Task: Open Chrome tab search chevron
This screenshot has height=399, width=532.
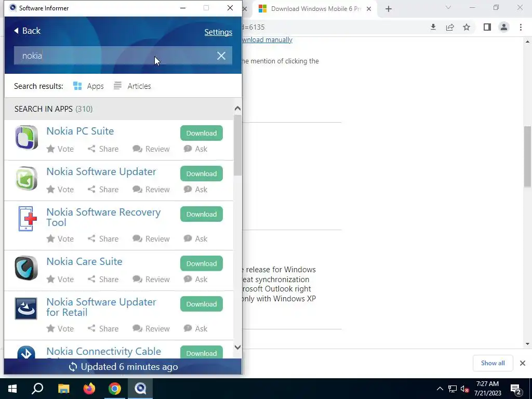Action: tap(448, 7)
